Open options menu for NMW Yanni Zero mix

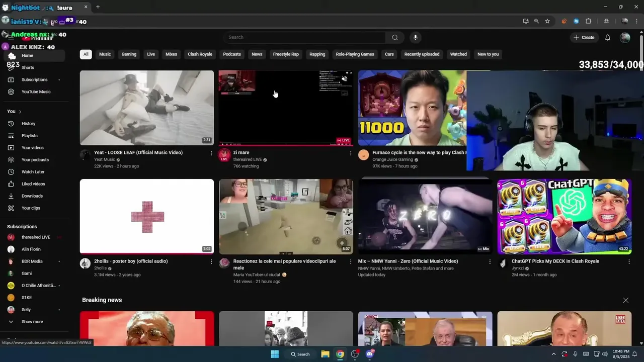pos(490,261)
